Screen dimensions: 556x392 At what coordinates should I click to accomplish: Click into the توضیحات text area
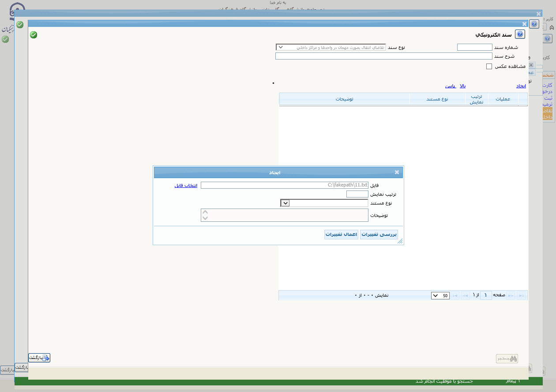point(284,215)
